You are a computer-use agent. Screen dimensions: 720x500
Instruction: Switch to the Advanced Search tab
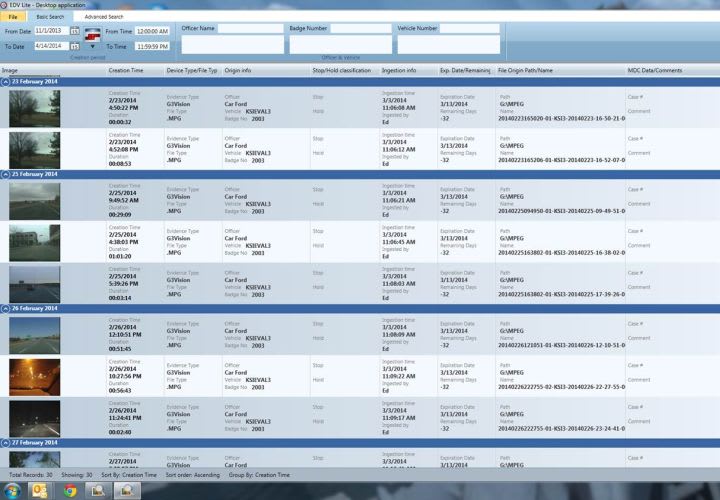[104, 17]
